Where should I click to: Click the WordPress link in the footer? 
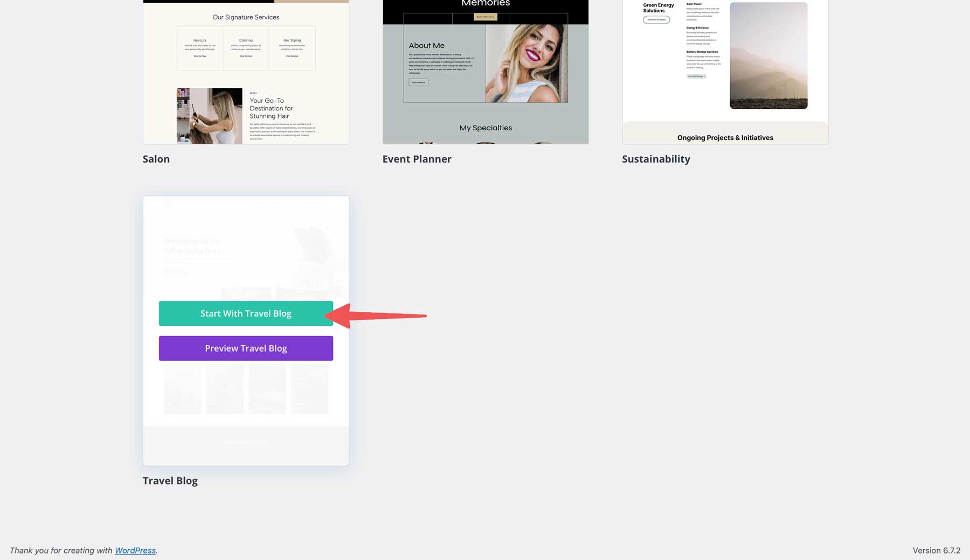point(135,550)
